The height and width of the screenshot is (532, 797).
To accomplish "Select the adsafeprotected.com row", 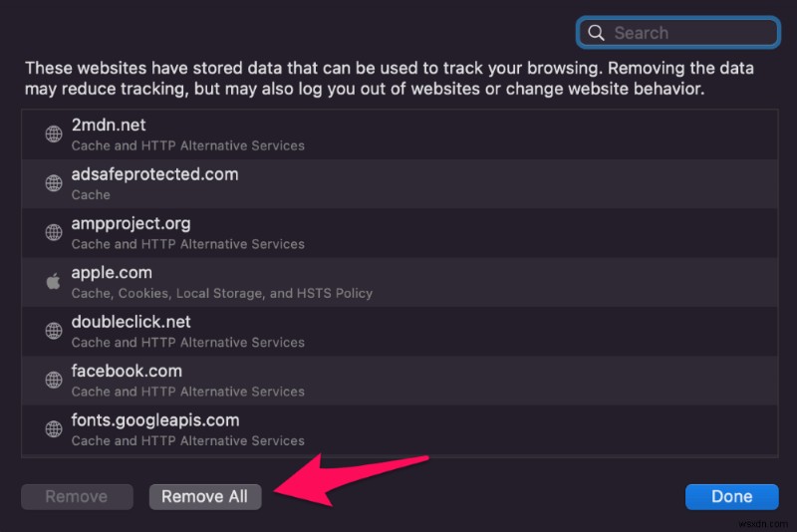I will pos(399,184).
